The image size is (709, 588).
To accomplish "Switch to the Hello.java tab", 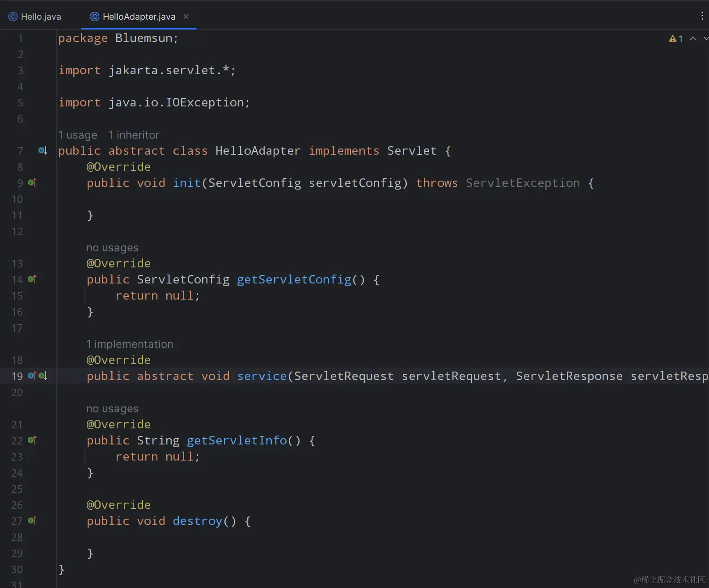I will point(35,17).
